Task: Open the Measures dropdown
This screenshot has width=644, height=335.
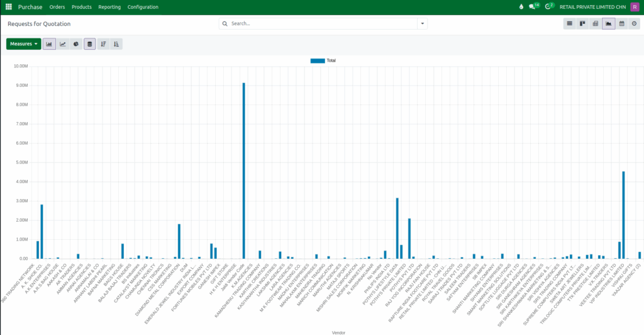Action: tap(24, 44)
